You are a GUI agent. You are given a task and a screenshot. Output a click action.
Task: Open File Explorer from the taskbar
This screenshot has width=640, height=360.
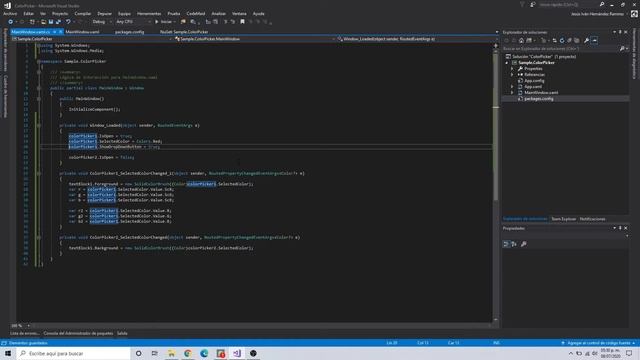click(x=171, y=353)
